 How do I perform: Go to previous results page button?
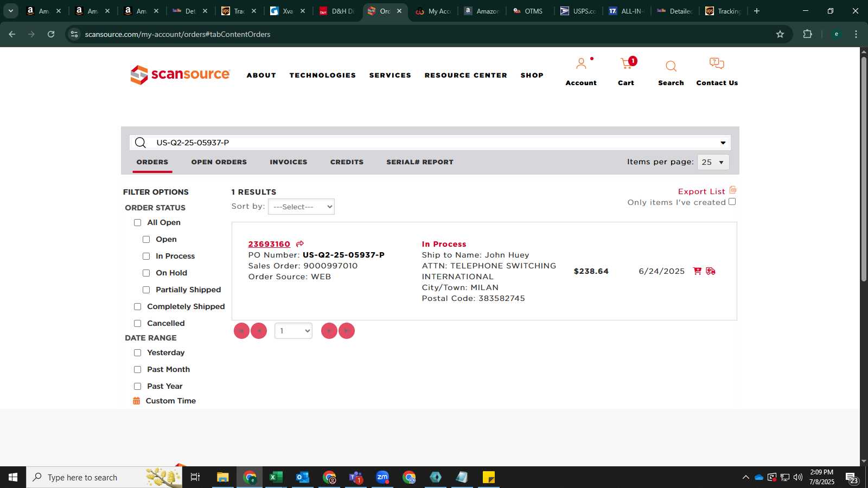tap(259, 331)
